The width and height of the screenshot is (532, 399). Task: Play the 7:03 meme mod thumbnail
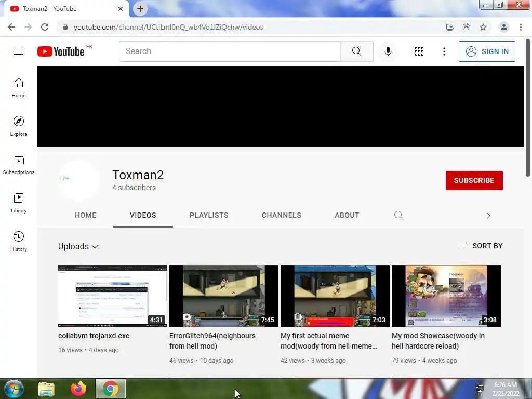coord(335,296)
